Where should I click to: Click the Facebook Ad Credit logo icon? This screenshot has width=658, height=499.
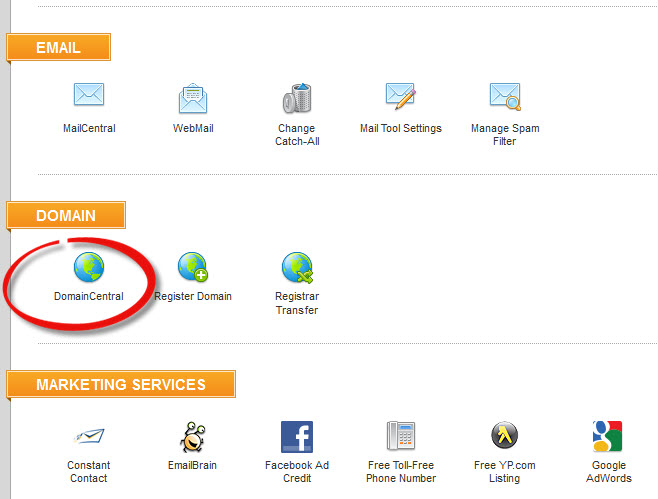point(296,437)
